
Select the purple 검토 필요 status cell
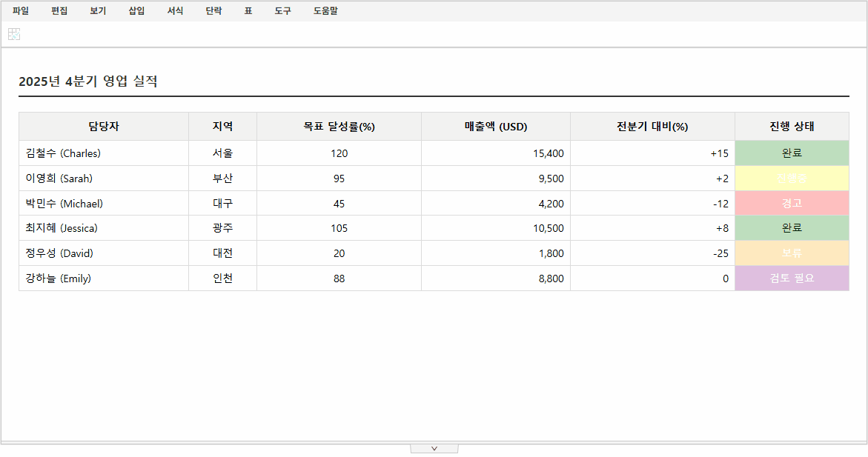(792, 278)
